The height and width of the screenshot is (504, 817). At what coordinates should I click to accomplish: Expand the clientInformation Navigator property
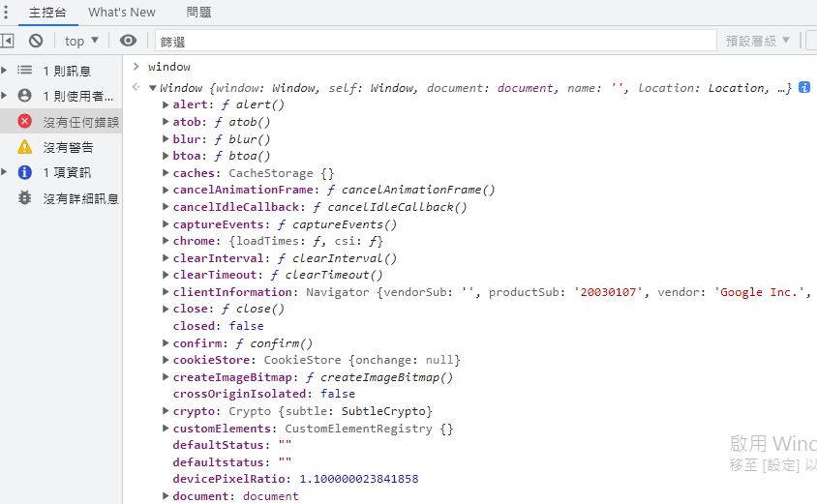click(166, 292)
